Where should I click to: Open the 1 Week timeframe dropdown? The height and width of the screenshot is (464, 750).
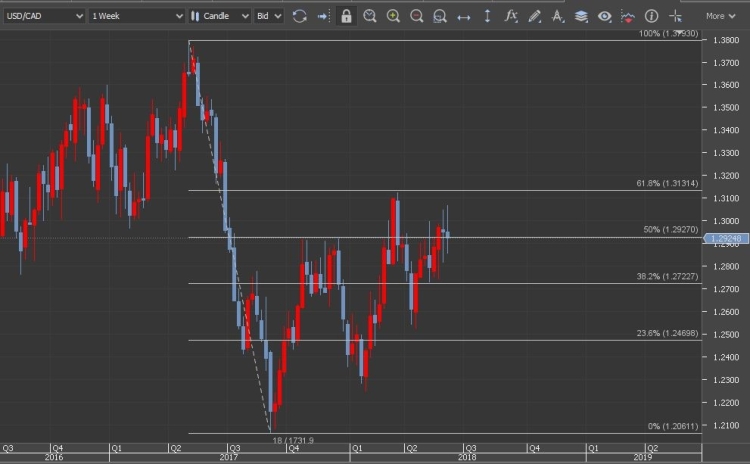pyautogui.click(x=137, y=16)
